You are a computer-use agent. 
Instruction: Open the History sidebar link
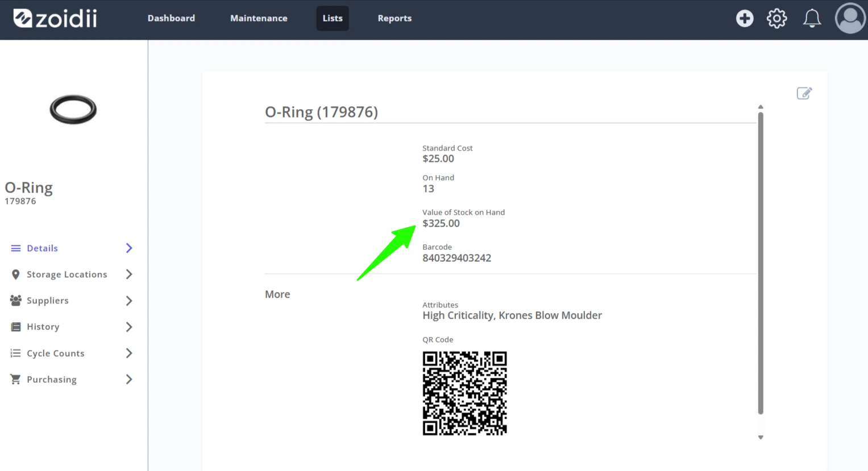point(43,327)
